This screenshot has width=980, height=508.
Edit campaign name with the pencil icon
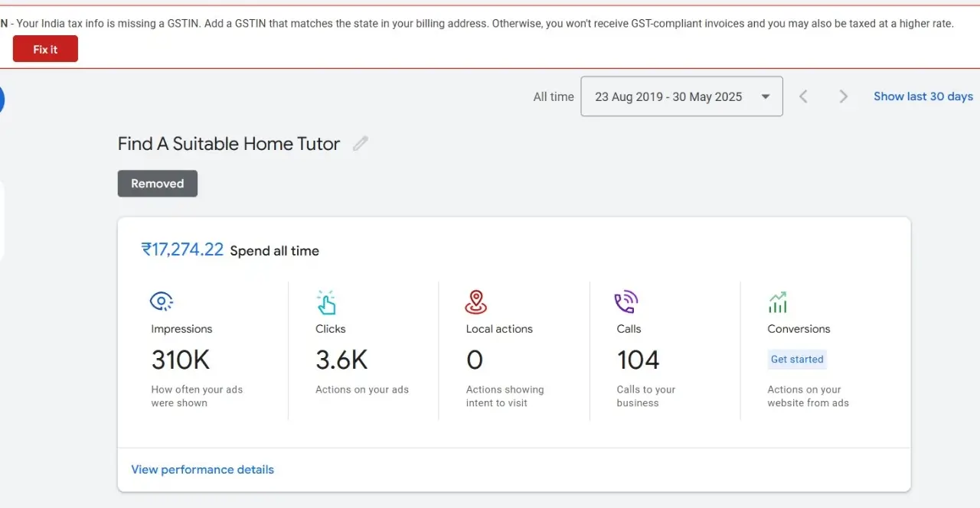coord(360,144)
